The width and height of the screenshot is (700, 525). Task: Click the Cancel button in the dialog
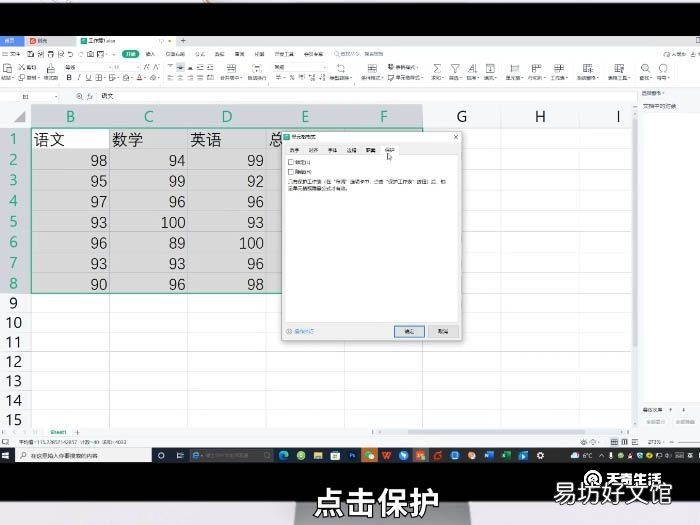pyautogui.click(x=442, y=331)
